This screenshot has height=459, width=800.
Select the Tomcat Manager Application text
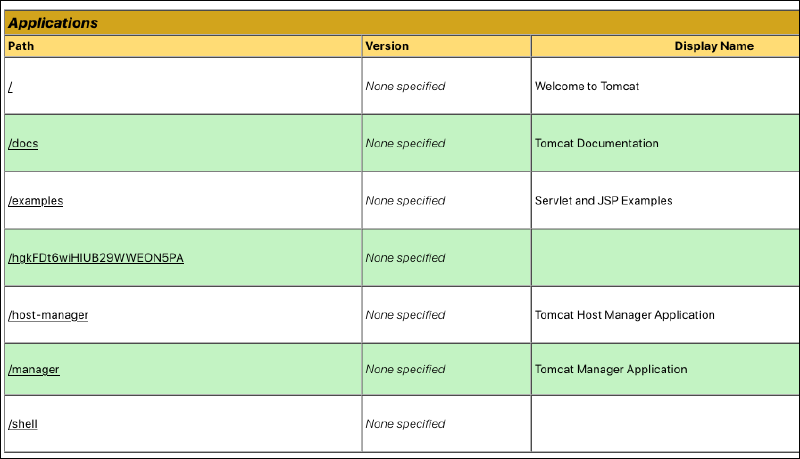pyautogui.click(x=611, y=369)
